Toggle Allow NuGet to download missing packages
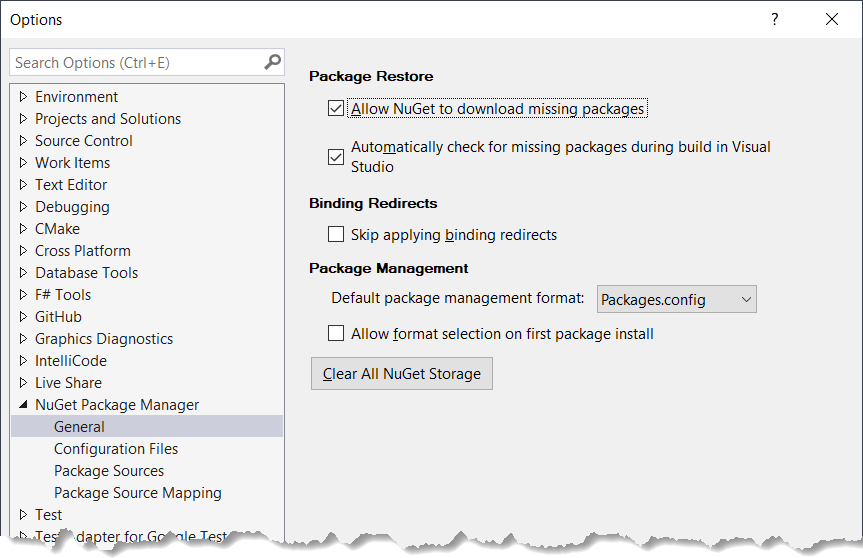 (x=336, y=108)
